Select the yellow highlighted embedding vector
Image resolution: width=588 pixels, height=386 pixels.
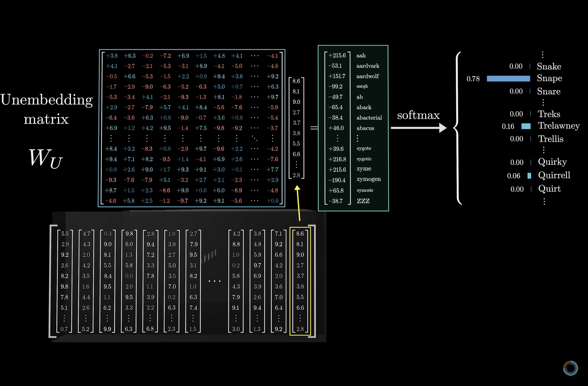click(x=300, y=282)
